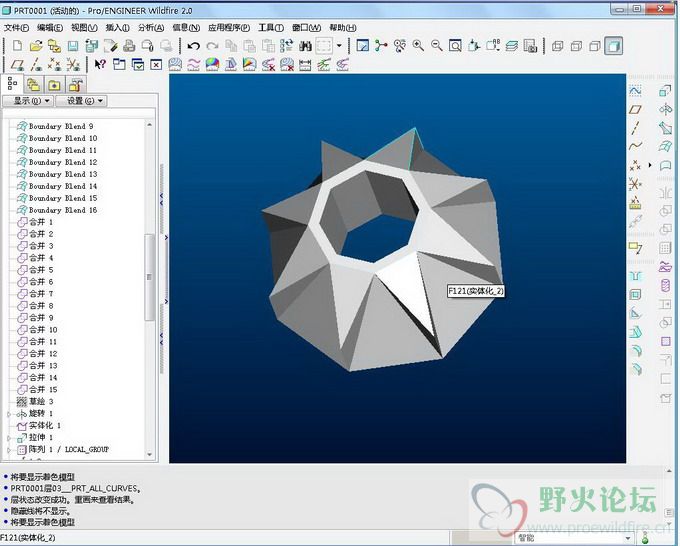680x546 pixels.
Task: Select 合并 15 feature in the tree
Action: 37,389
